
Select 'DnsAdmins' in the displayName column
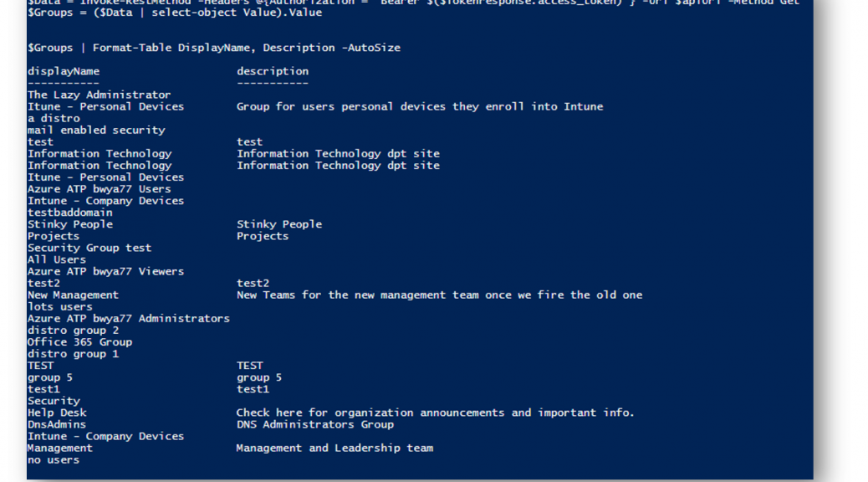[x=57, y=424]
